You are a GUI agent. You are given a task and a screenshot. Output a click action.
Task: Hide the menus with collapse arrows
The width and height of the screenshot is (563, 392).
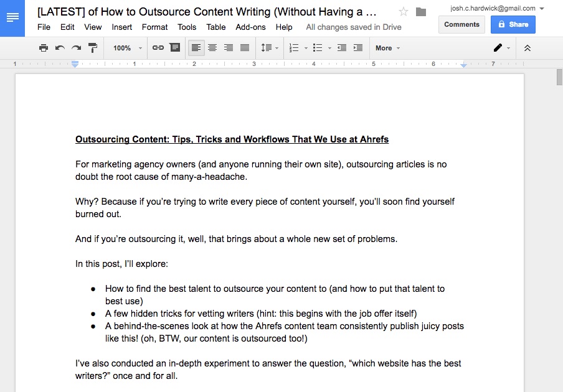pyautogui.click(x=527, y=48)
